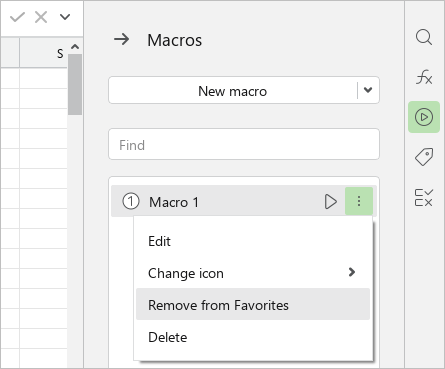
Task: Choose Edit from the macro context menu
Action: point(253,241)
